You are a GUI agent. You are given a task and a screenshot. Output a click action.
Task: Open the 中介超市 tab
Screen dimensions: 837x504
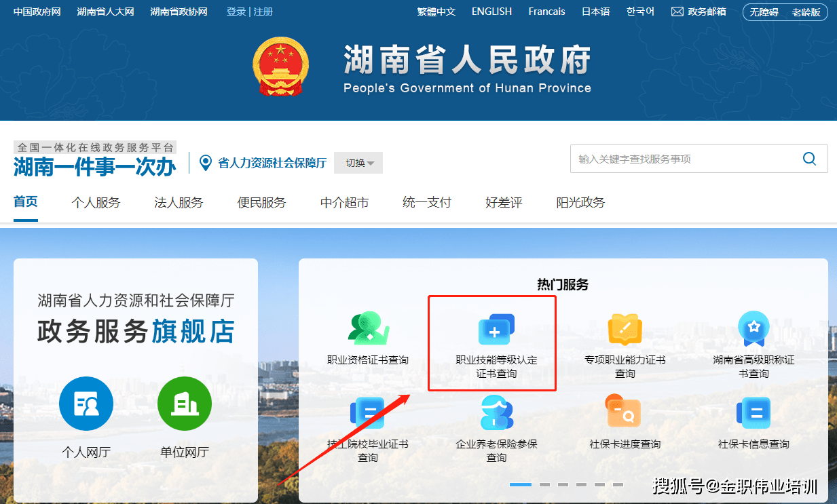[345, 202]
